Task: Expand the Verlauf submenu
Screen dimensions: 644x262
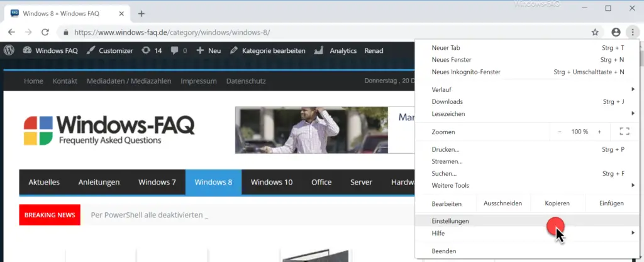Action: [x=528, y=89]
